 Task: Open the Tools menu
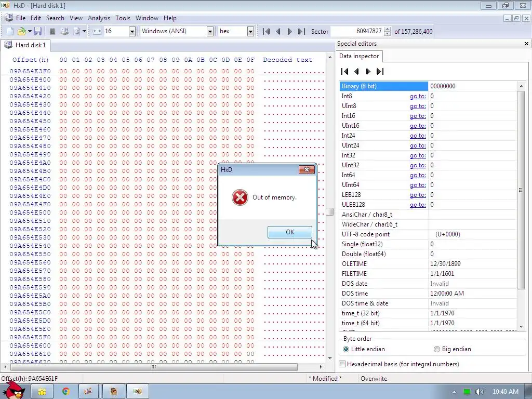coord(123,18)
